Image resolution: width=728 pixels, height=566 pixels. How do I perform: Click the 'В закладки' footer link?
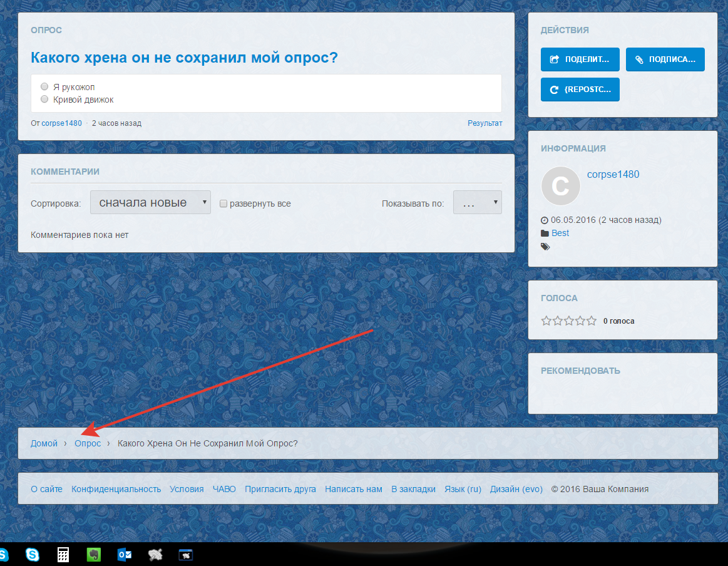(413, 489)
